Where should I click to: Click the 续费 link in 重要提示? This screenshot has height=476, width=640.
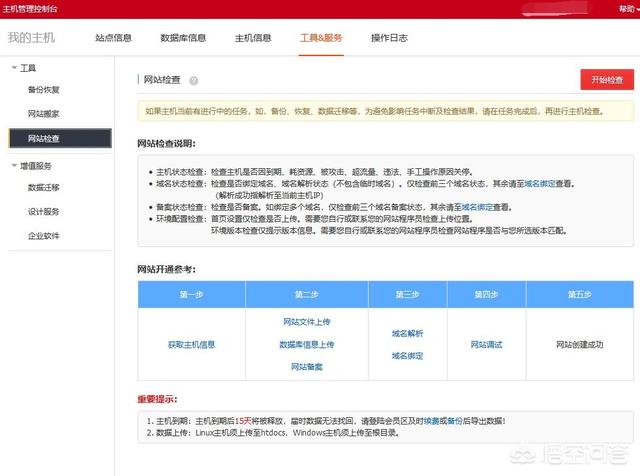click(435, 421)
